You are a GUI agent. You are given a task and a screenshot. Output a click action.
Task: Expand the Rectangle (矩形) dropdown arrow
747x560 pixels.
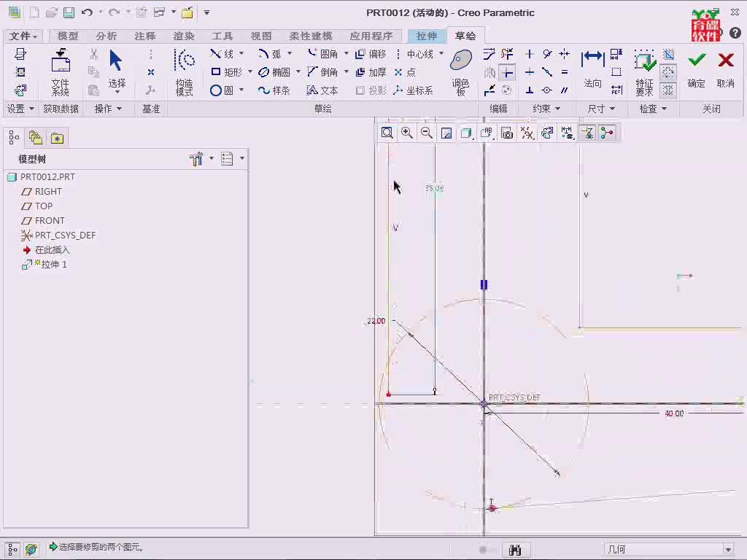pos(250,71)
